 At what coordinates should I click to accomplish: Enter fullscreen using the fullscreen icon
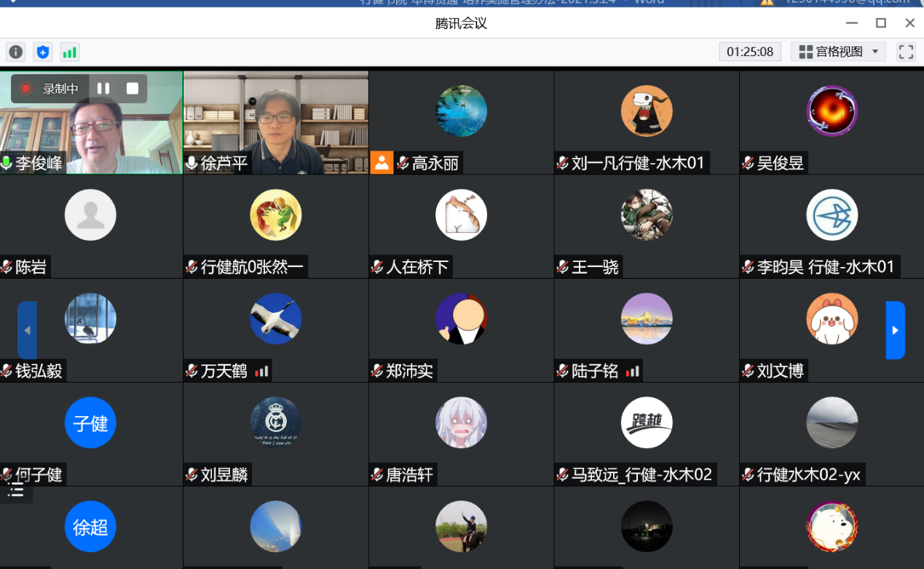click(905, 52)
